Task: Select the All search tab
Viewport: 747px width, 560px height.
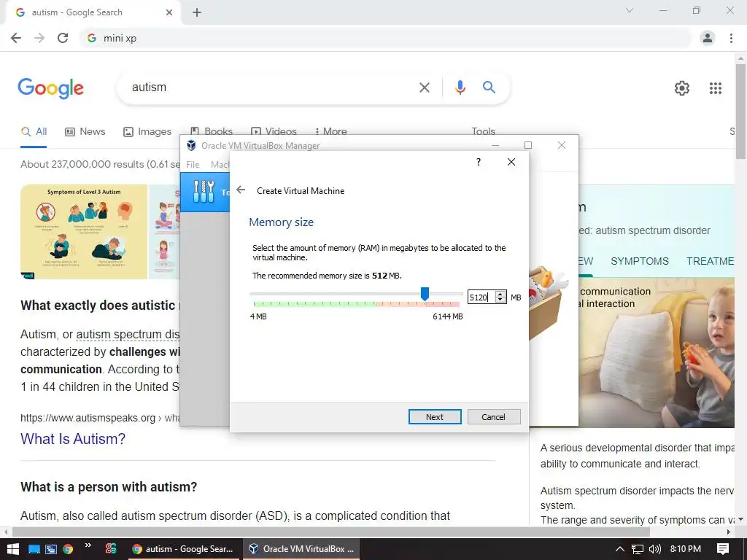Action: 34,131
